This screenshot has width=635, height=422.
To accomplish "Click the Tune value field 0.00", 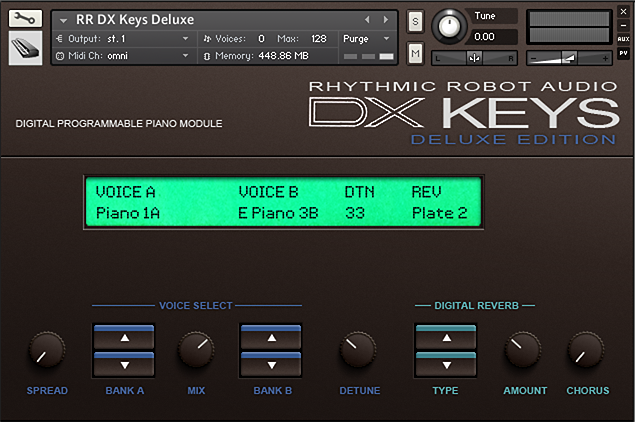I will coord(492,37).
